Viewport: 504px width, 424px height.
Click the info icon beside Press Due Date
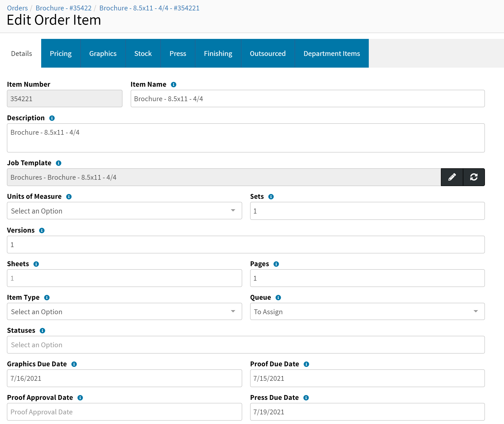coord(306,398)
